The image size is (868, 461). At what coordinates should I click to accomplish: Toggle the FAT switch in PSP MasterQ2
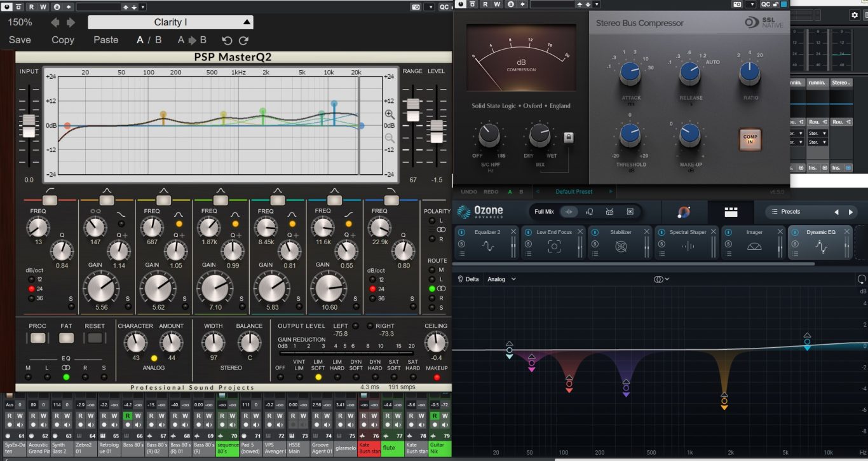tap(66, 338)
